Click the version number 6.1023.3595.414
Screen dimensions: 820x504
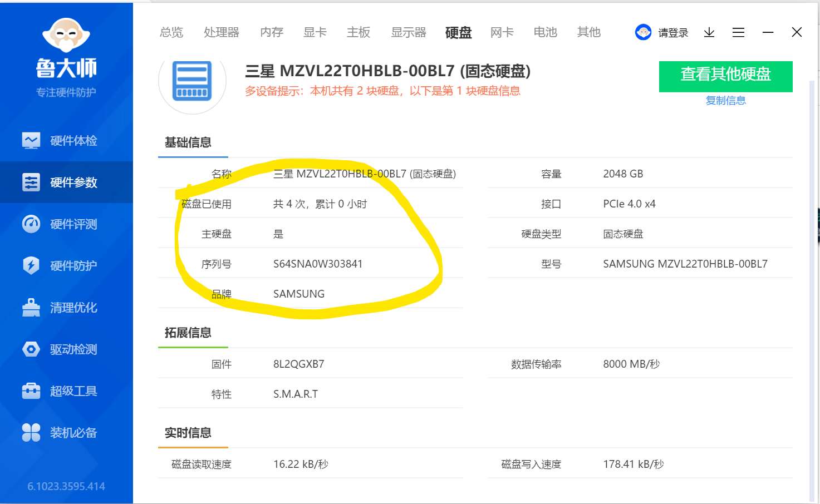pos(66,486)
